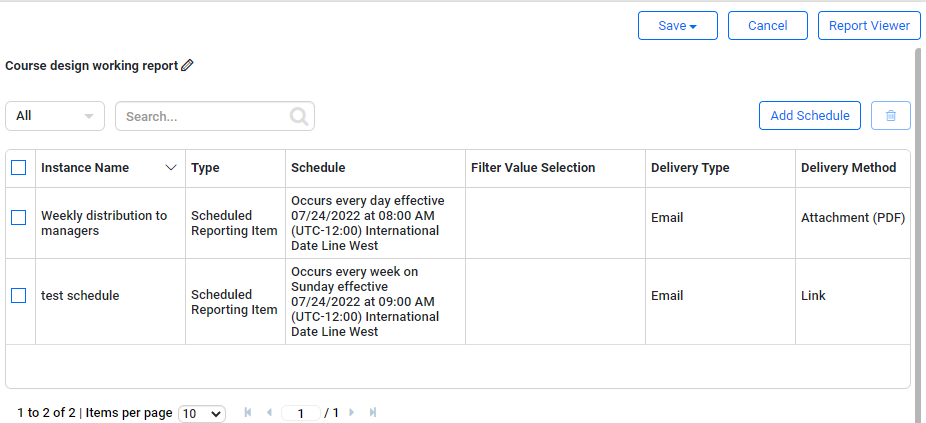Check the test schedule row checkbox

[x=19, y=295]
